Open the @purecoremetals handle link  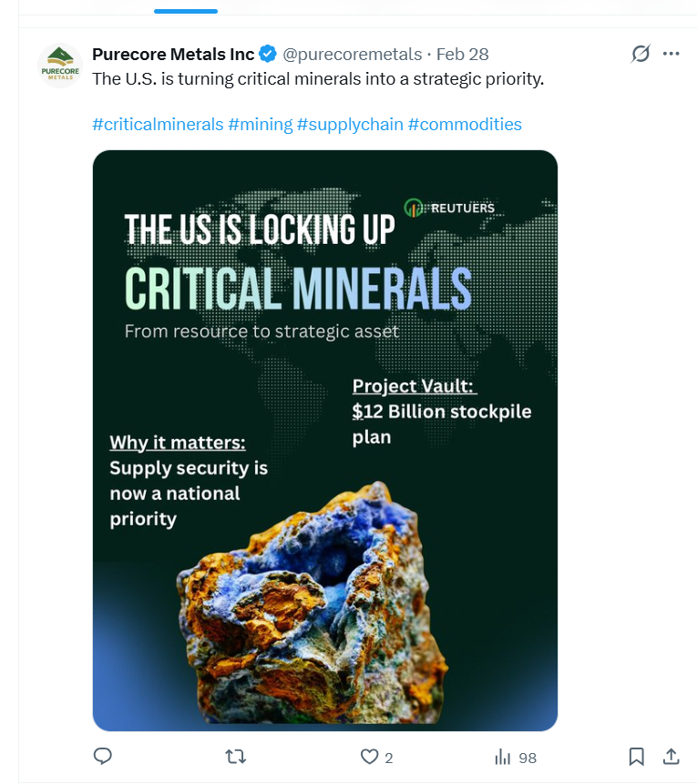point(352,54)
